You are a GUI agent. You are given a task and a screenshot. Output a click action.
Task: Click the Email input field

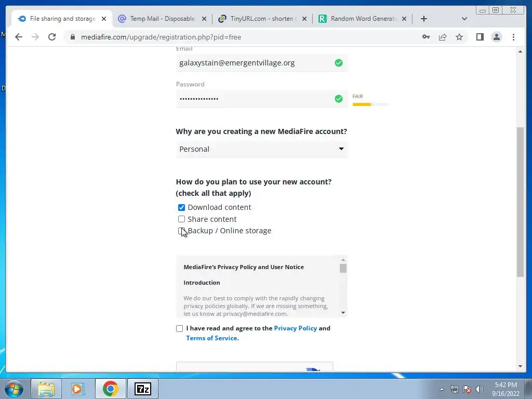coord(262,63)
